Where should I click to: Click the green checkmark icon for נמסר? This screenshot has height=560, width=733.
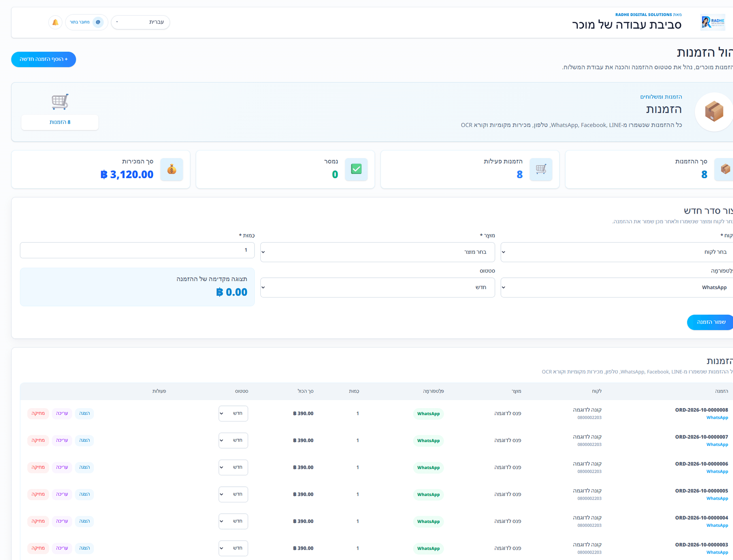[x=356, y=169]
